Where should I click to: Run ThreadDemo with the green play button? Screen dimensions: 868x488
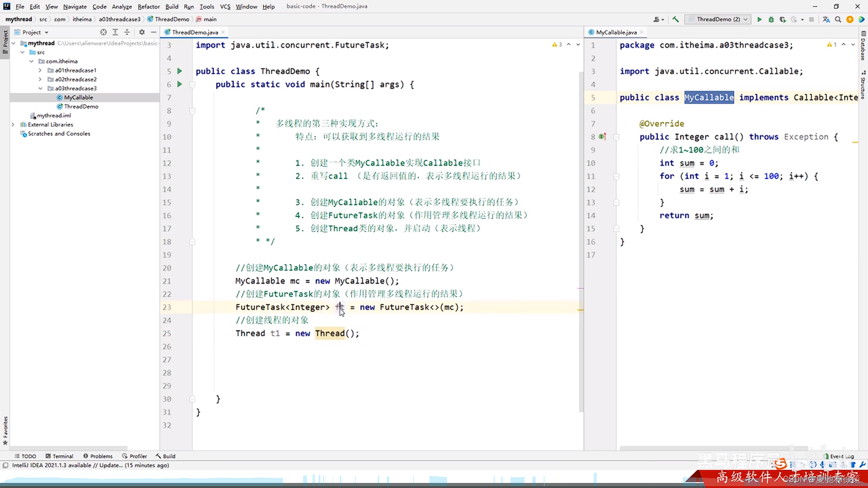coord(759,19)
